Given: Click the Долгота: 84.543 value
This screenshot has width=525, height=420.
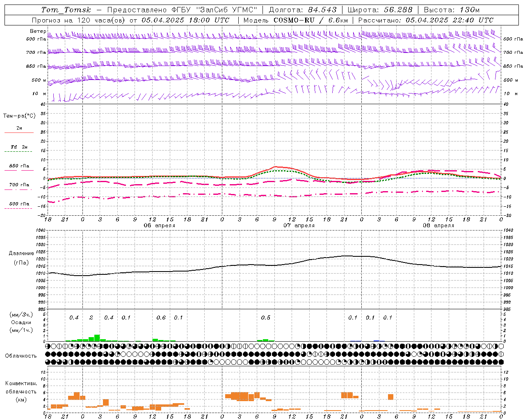Looking at the screenshot, I should pyautogui.click(x=303, y=10).
